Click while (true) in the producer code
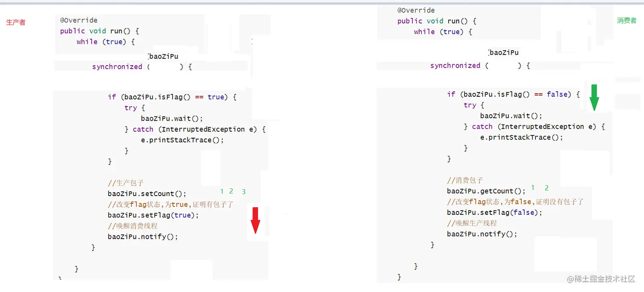644x292 pixels. (x=106, y=42)
